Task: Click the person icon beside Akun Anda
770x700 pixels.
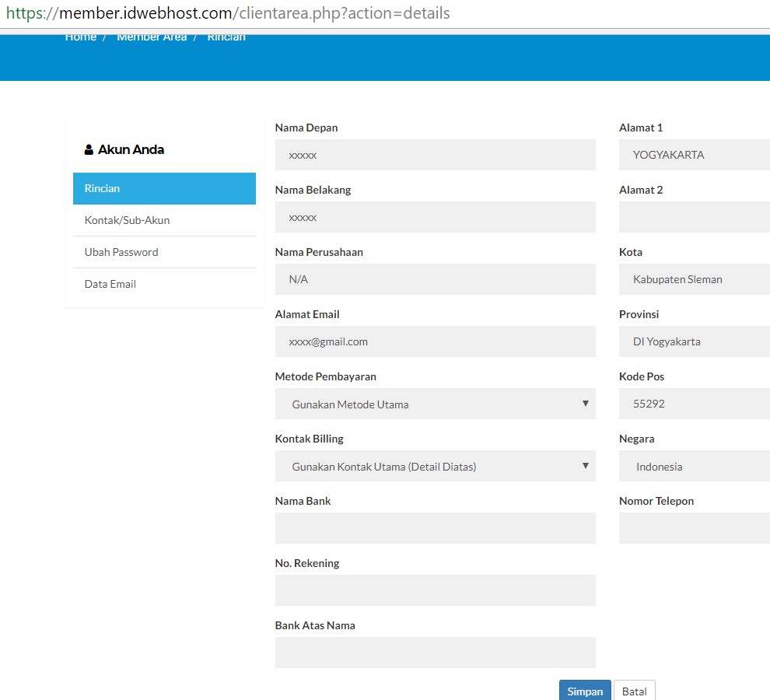Action: coord(89,149)
